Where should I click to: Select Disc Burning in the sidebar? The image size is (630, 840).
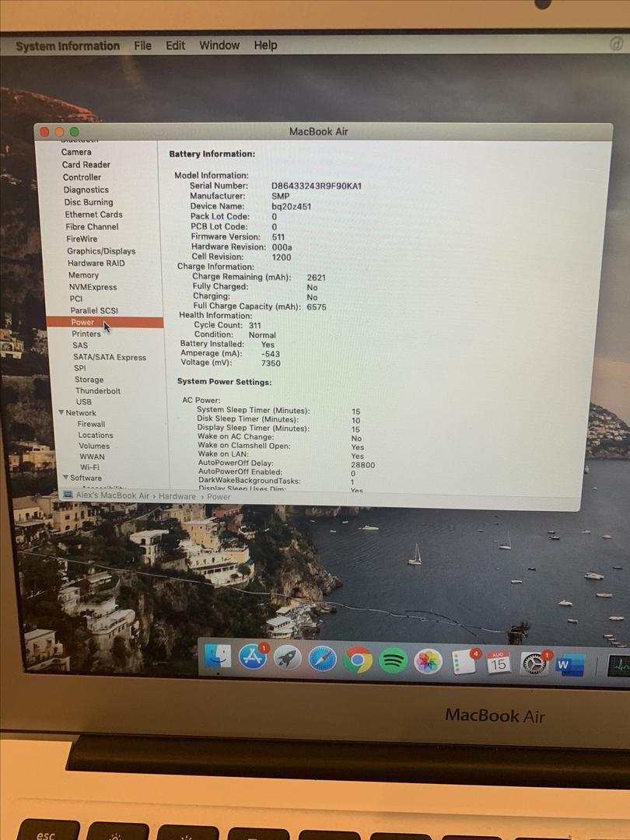(89, 202)
